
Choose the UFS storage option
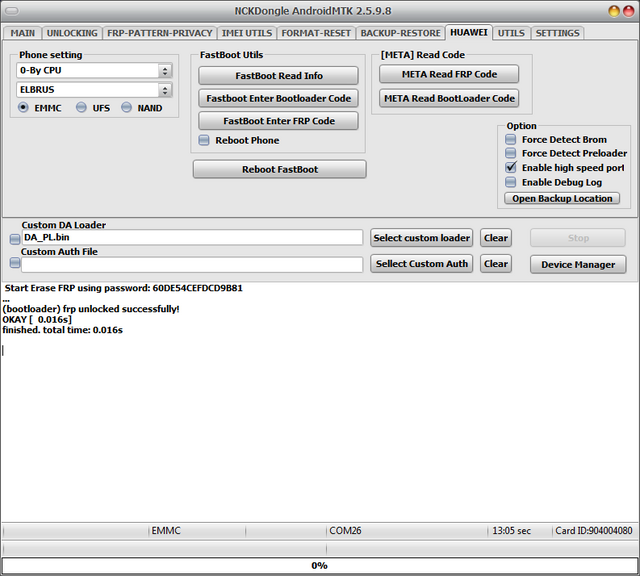pyautogui.click(x=82, y=108)
